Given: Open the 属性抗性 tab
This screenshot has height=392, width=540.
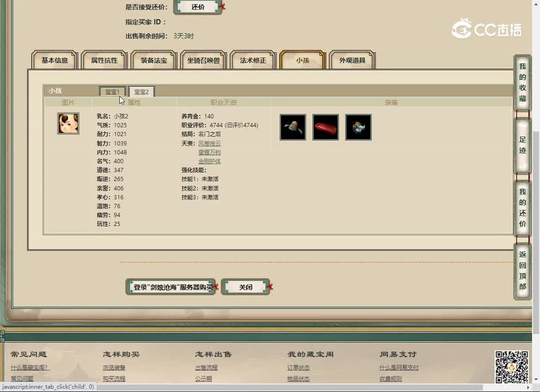Looking at the screenshot, I should pos(104,60).
